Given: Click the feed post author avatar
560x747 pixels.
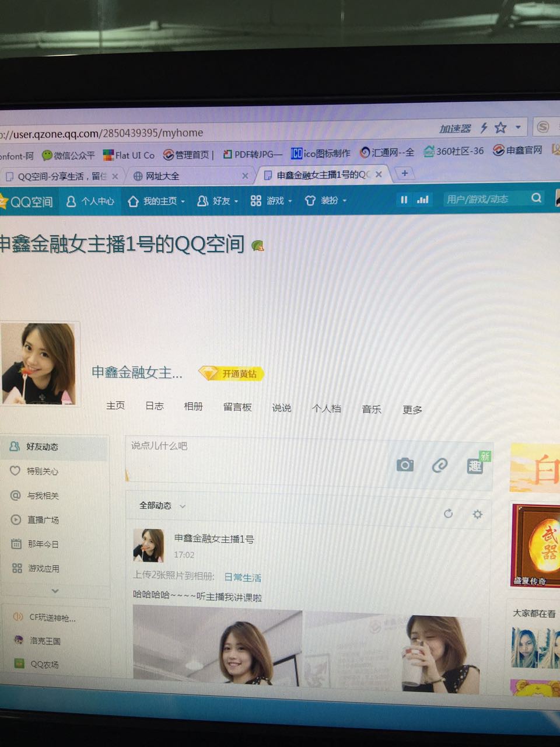Looking at the screenshot, I should [x=149, y=545].
